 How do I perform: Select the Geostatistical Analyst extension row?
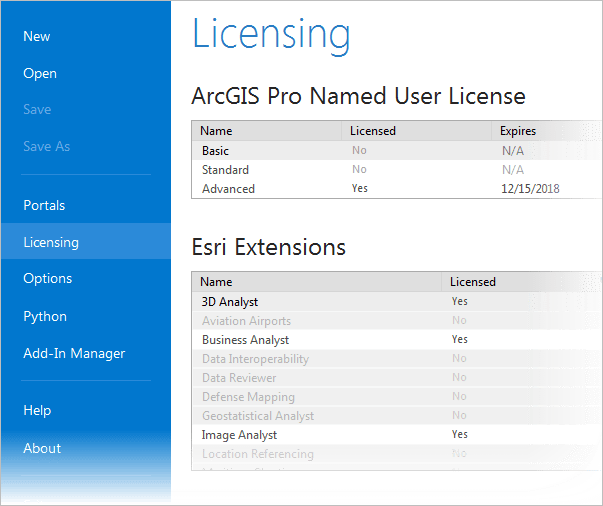tap(396, 416)
